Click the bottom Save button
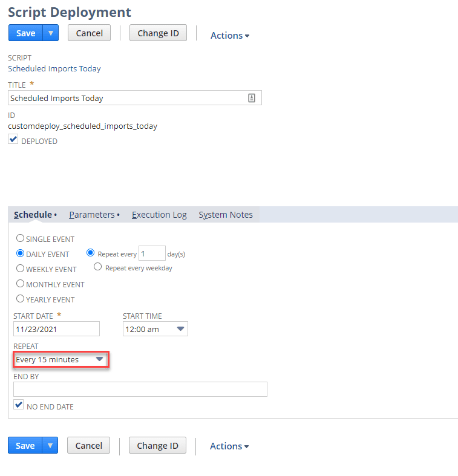Image resolution: width=458 pixels, height=476 pixels. click(25, 445)
